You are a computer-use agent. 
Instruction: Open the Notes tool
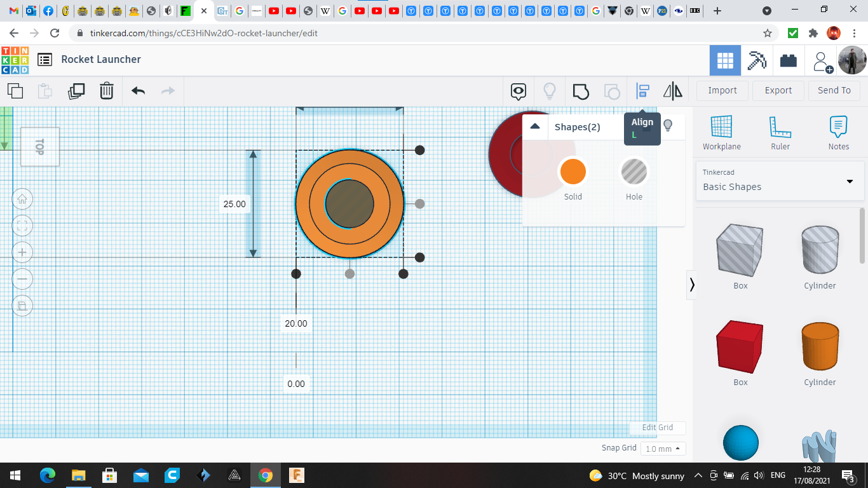click(x=838, y=133)
